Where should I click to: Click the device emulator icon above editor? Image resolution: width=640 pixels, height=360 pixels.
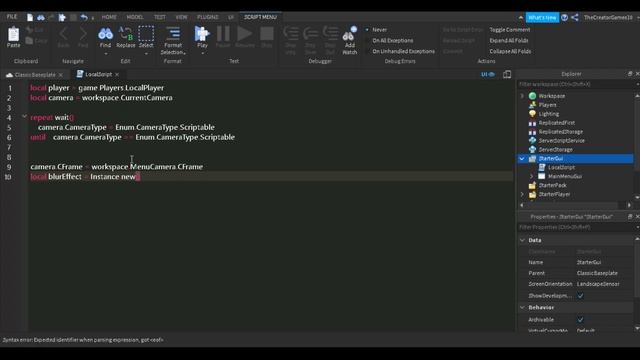pos(507,74)
